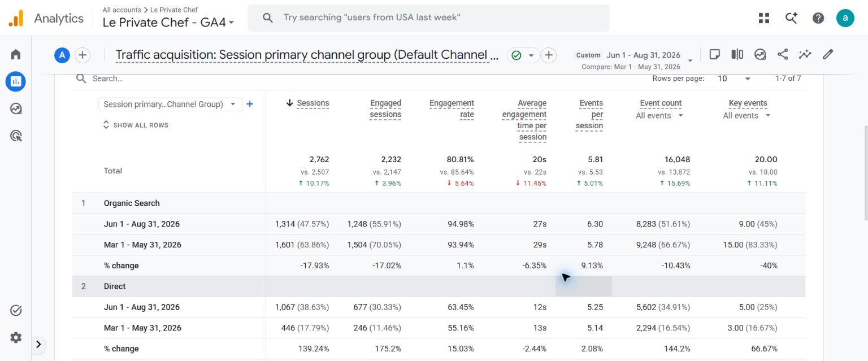Click 'All accounts' breadcrumb link

pyautogui.click(x=121, y=10)
